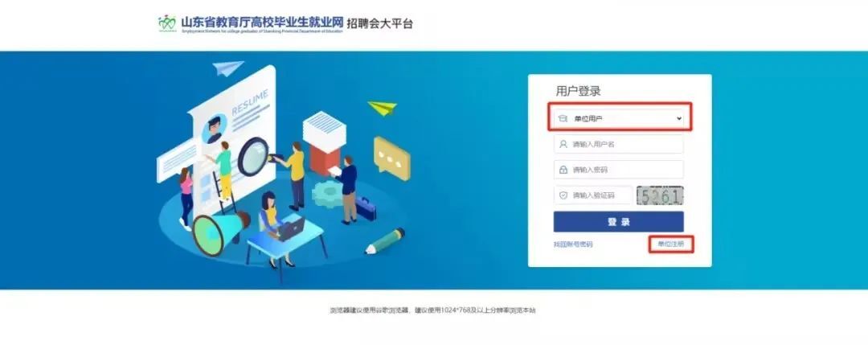868x345 pixels.
Task: Click the yellow chat bubble illustration
Action: tap(391, 158)
